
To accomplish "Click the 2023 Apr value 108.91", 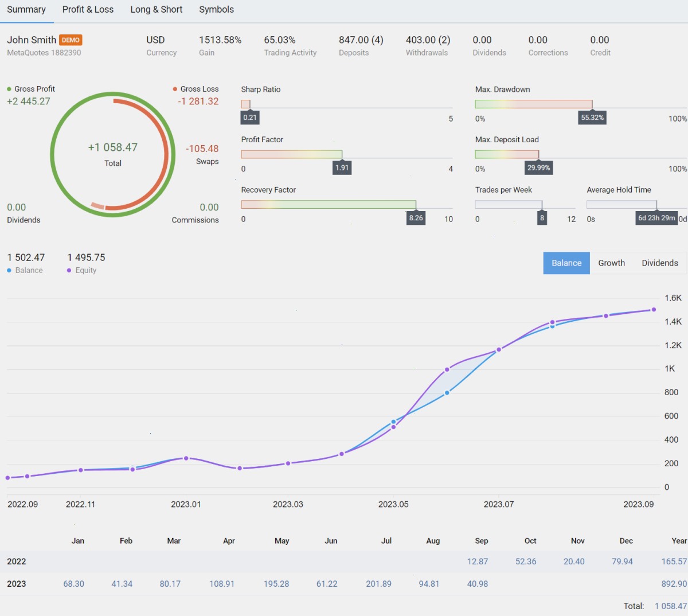I will tap(222, 584).
